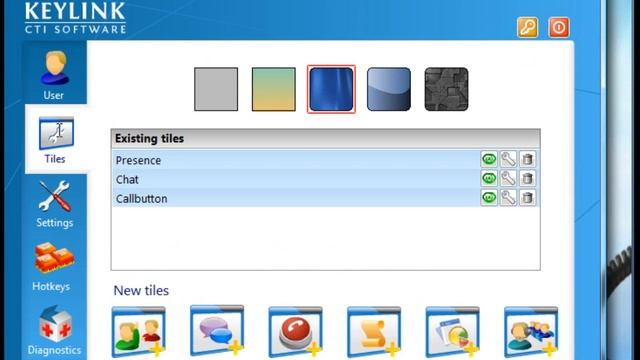Image resolution: width=640 pixels, height=360 pixels.
Task: Add a new tile with headset group icon
Action: click(531, 332)
